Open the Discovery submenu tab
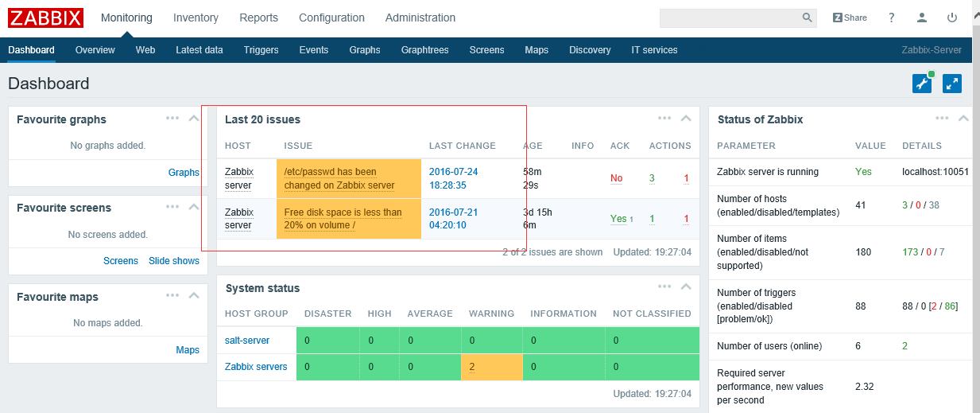980x413 pixels. click(590, 49)
